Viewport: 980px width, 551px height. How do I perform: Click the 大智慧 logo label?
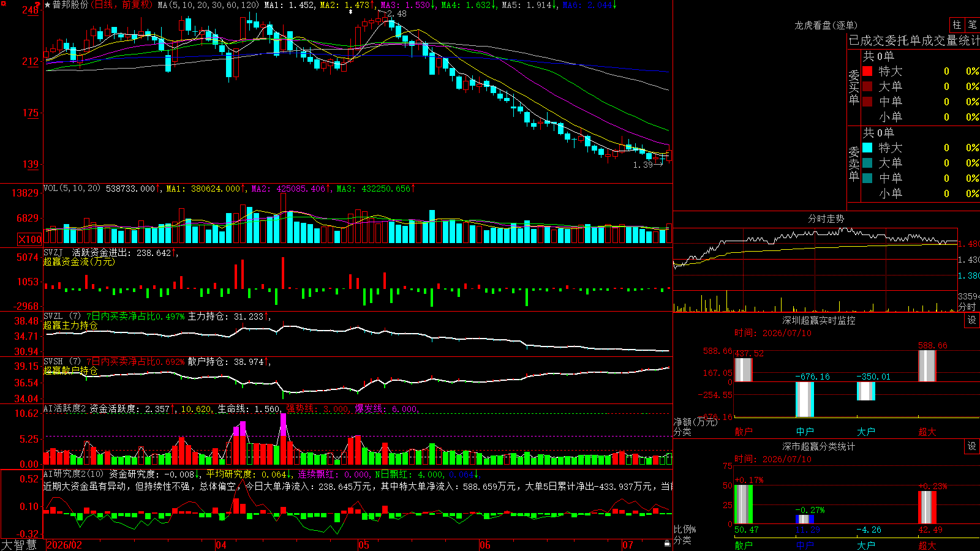pos(19,544)
